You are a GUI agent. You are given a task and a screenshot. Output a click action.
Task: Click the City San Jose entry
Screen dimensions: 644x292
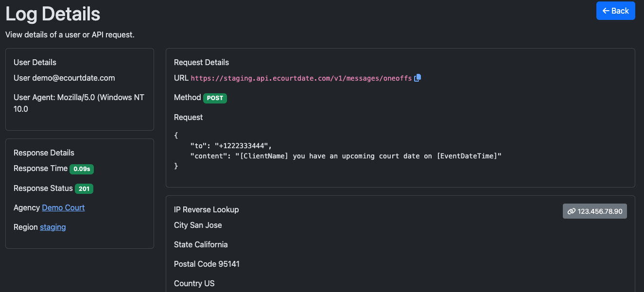click(x=198, y=225)
